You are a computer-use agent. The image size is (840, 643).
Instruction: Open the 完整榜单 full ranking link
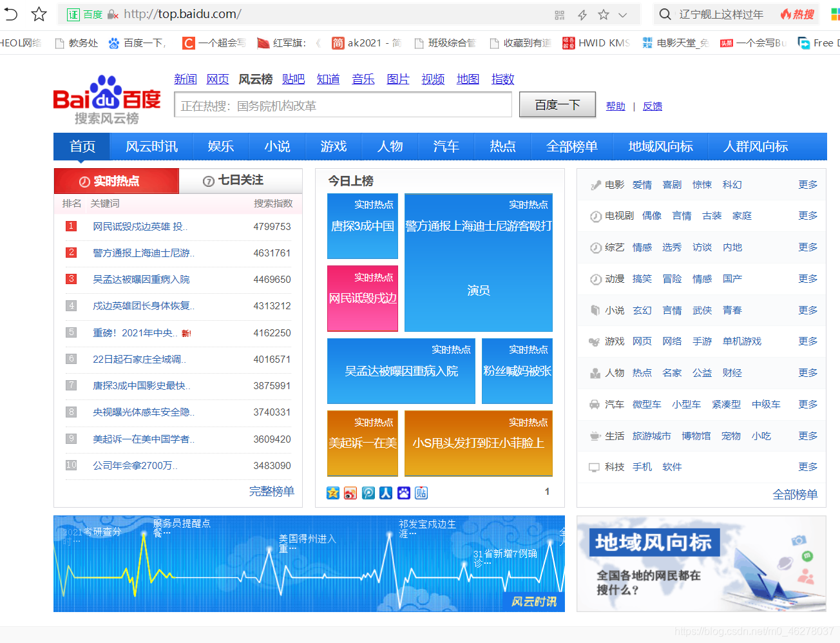point(271,491)
